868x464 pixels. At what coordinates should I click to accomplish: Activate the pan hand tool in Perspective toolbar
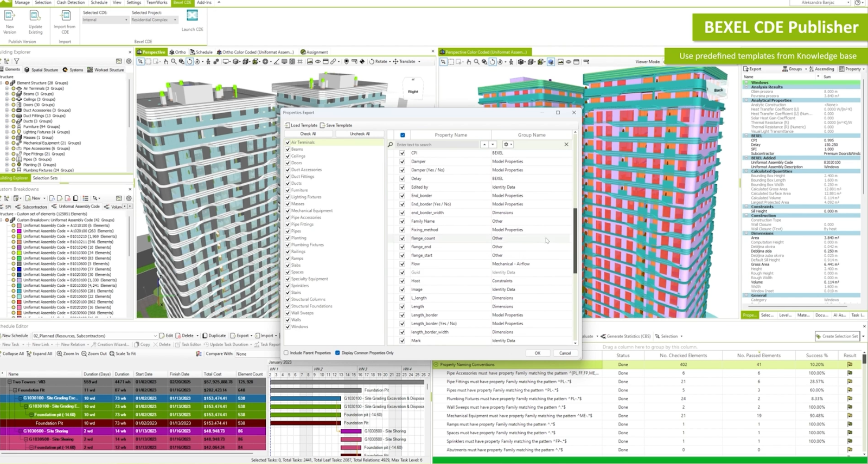[165, 62]
